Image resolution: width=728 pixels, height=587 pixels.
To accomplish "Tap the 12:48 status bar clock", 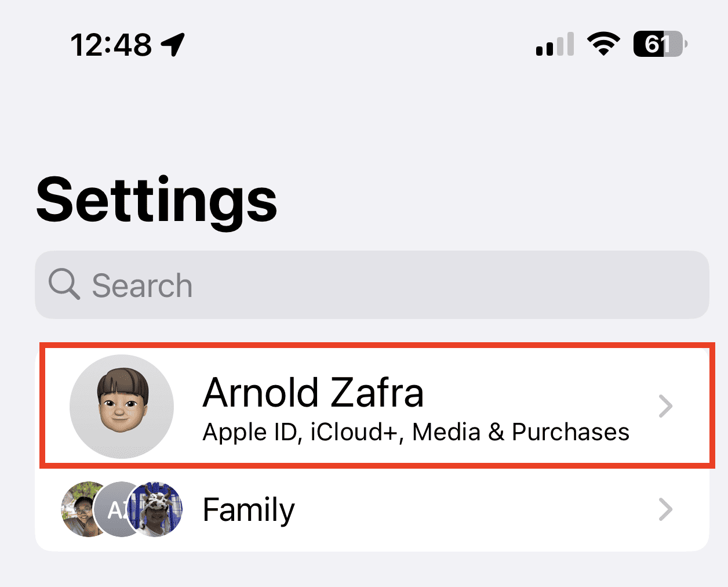I will tap(111, 45).
